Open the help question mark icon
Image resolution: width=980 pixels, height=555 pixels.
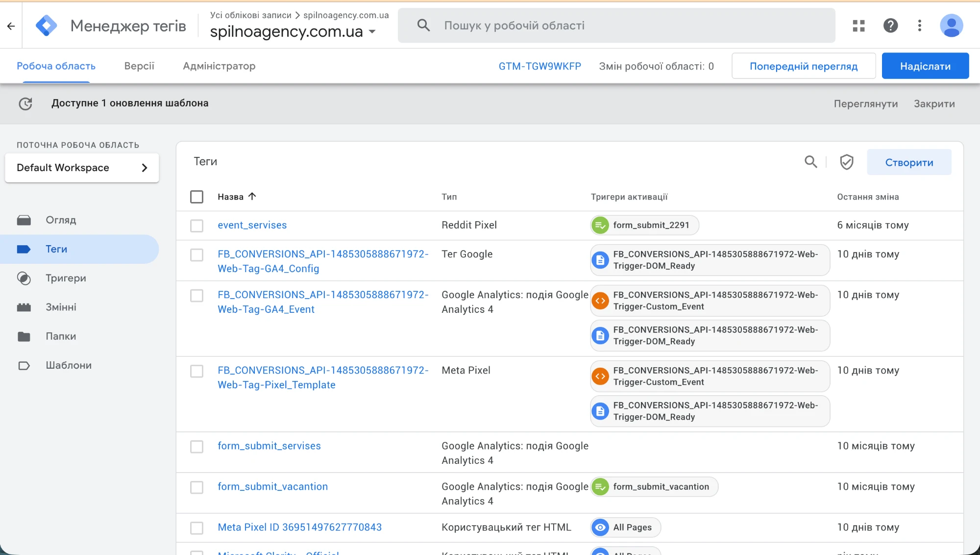point(890,25)
